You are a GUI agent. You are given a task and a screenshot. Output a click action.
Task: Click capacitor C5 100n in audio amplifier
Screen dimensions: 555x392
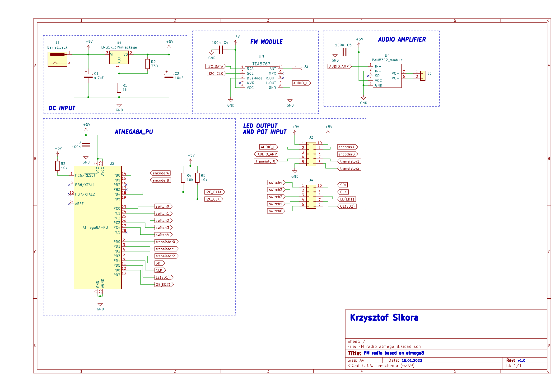[345, 52]
